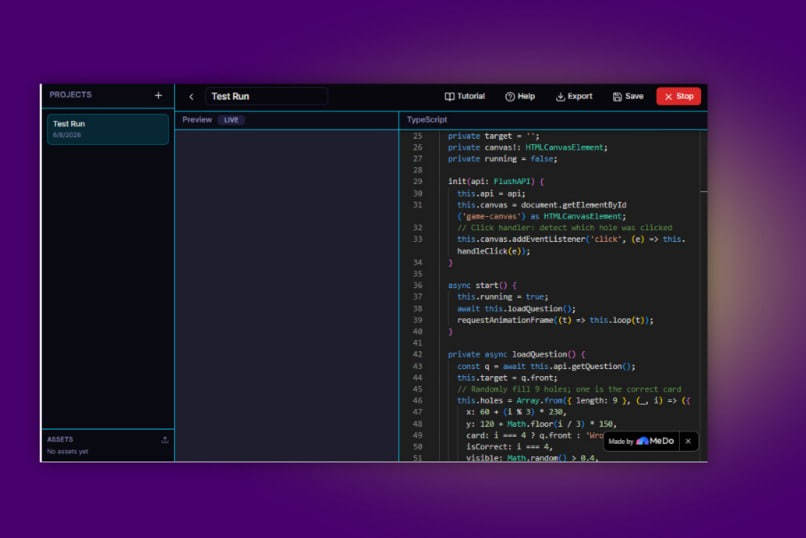Dismiss the Made by MeDo badge

point(688,441)
